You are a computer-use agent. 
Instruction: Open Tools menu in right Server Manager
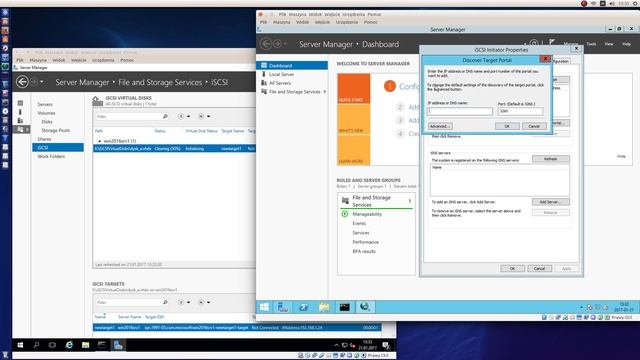[591, 44]
